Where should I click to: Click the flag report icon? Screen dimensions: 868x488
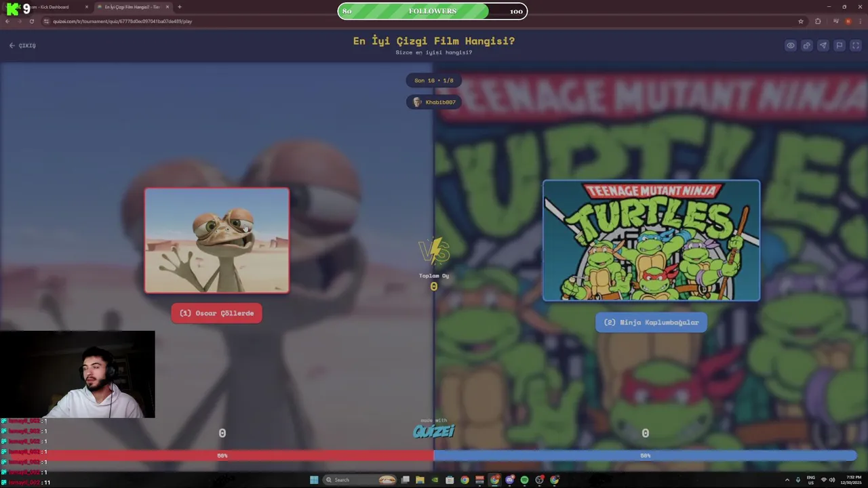coord(840,45)
